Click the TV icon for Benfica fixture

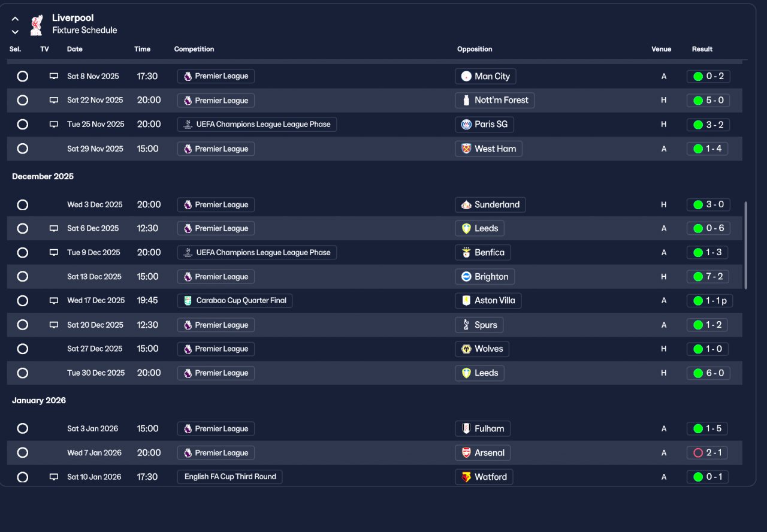point(54,252)
